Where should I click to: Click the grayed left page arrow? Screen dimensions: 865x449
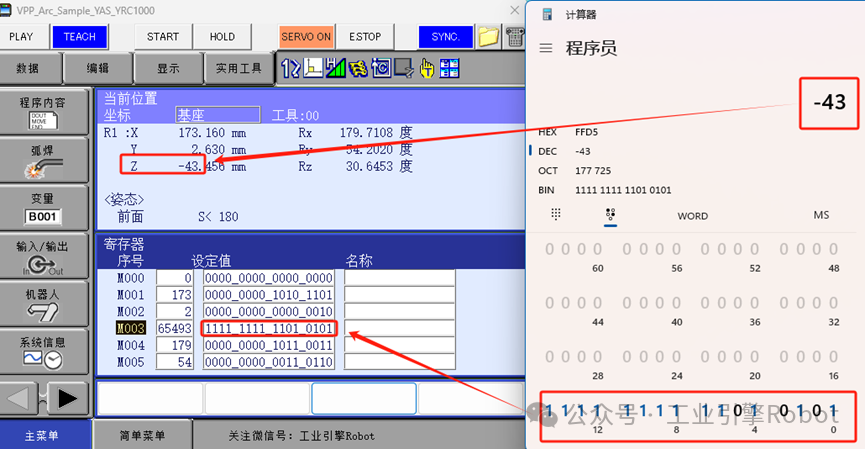(x=18, y=398)
